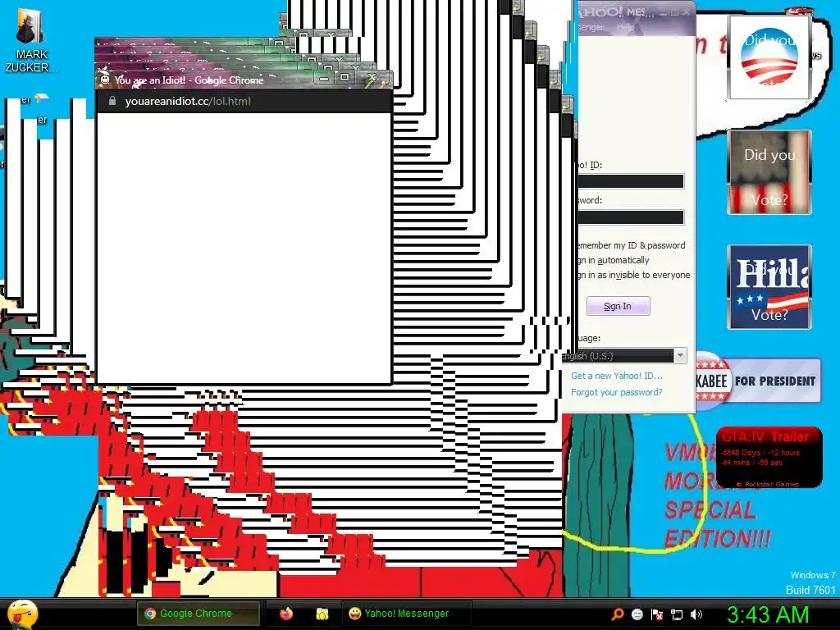This screenshot has height=630, width=840.
Task: Maximize the front 'You are an Idiot!' Chrome window
Action: [345, 78]
